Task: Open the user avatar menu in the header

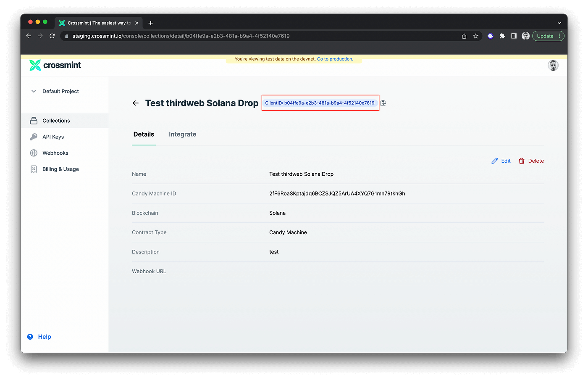Action: (x=553, y=65)
